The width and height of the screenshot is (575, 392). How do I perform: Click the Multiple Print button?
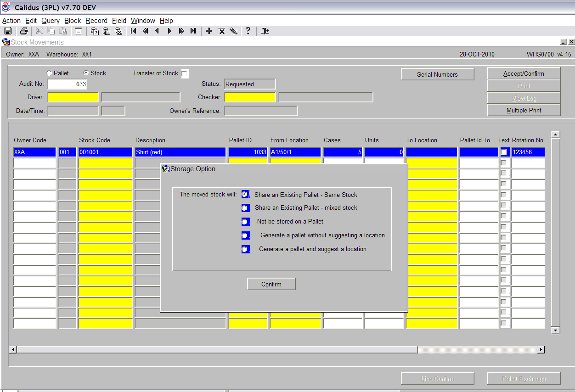pos(524,110)
